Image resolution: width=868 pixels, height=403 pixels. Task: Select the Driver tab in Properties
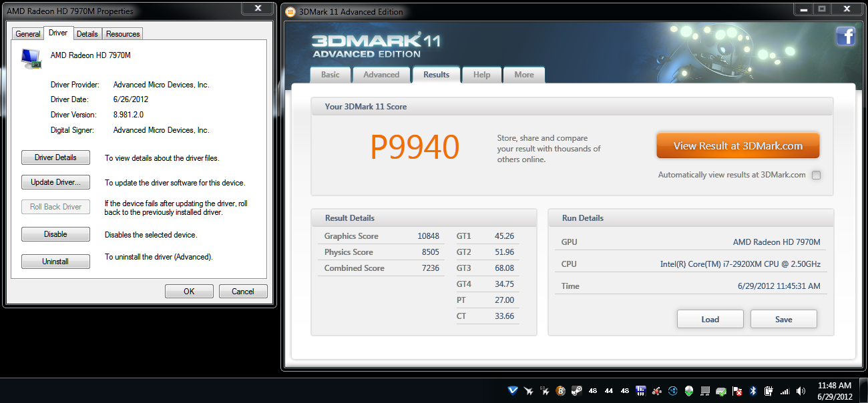coord(58,33)
